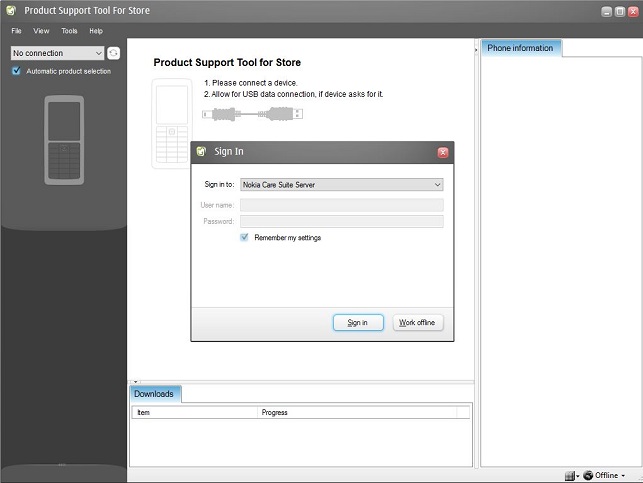
Task: Click the User name input field
Action: [x=341, y=205]
